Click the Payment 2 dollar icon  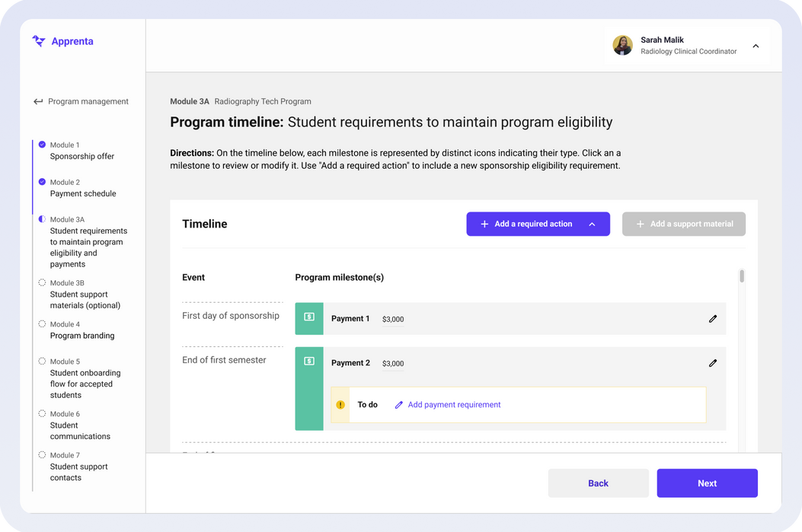point(309,362)
